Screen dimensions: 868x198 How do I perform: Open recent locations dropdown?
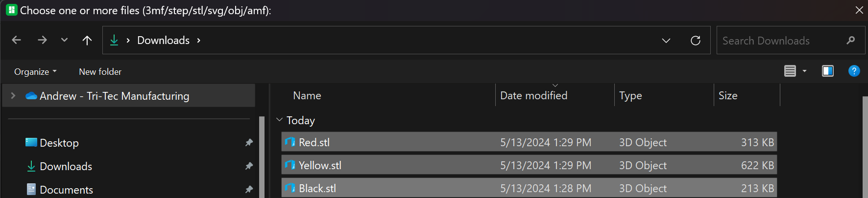point(64,40)
